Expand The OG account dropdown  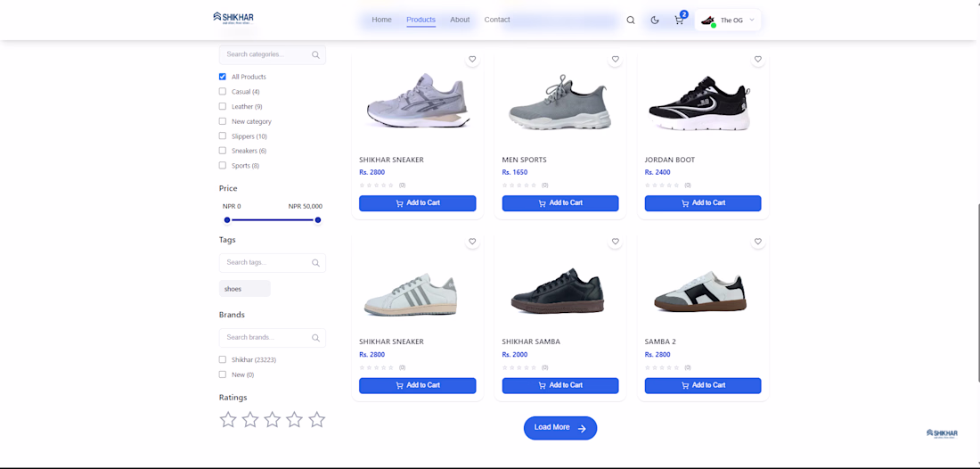pyautogui.click(x=728, y=20)
